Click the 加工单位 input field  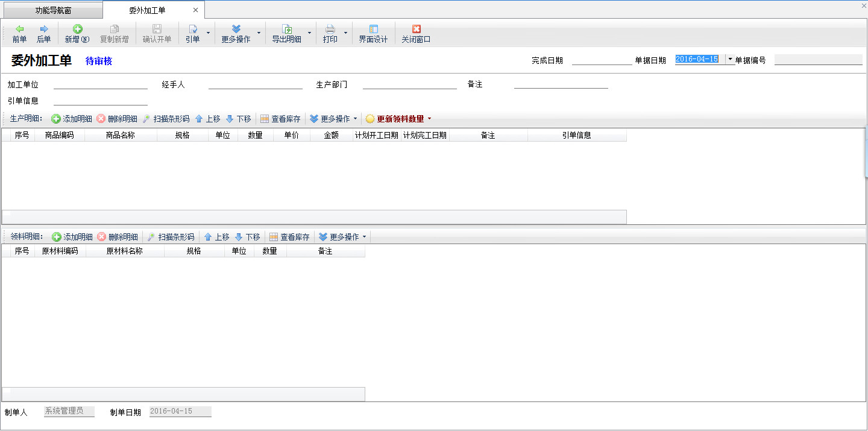pyautogui.click(x=100, y=84)
